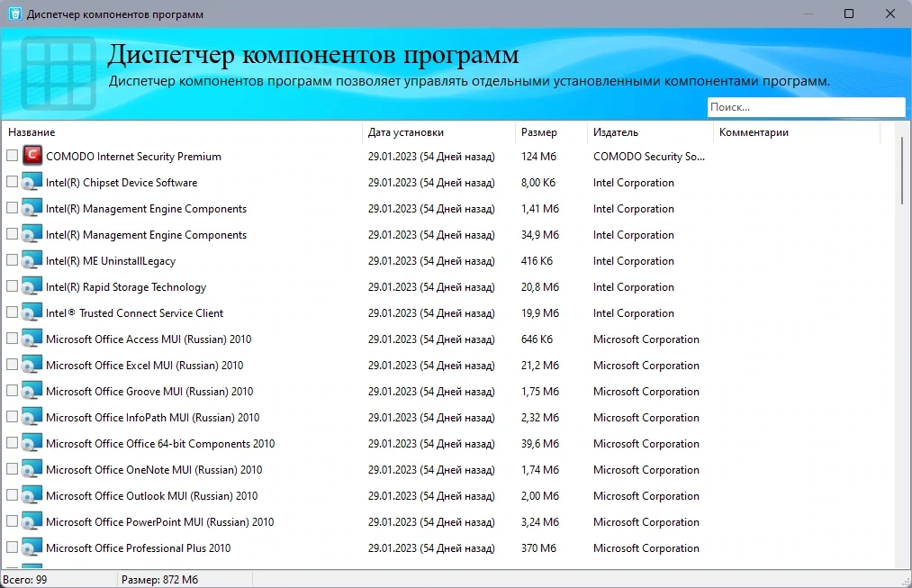Check the Microsoft Office PowerPoint MUI box
Viewport: 912px width, 588px height.
[12, 521]
